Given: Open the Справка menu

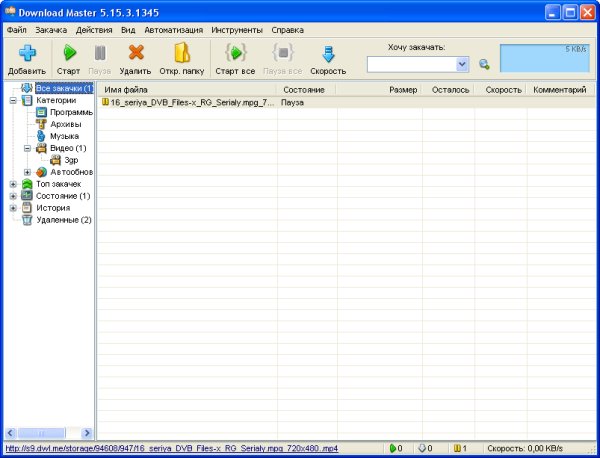Looking at the screenshot, I should point(287,30).
